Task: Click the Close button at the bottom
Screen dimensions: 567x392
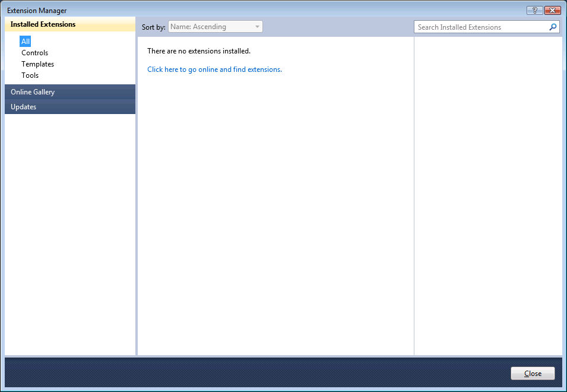Action: pos(533,373)
